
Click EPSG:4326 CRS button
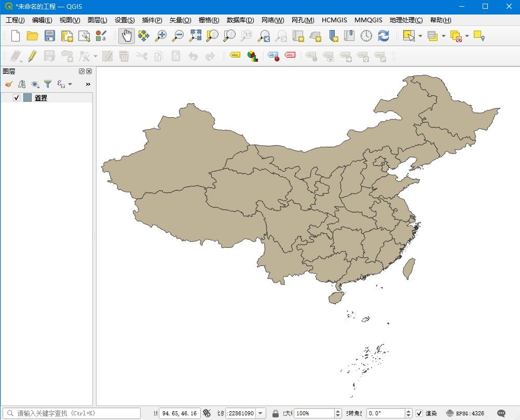[465, 413]
